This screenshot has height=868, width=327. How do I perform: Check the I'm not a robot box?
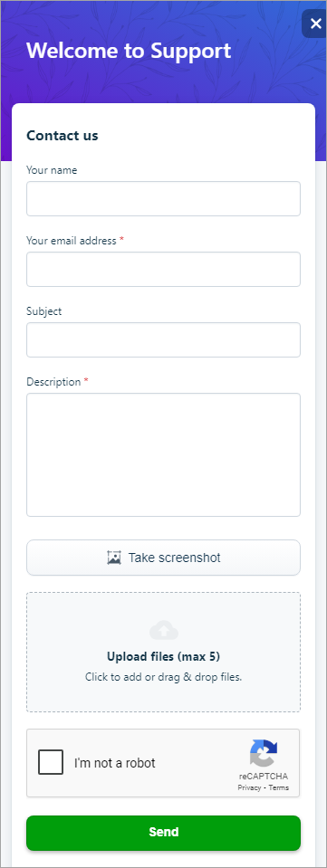(x=51, y=762)
